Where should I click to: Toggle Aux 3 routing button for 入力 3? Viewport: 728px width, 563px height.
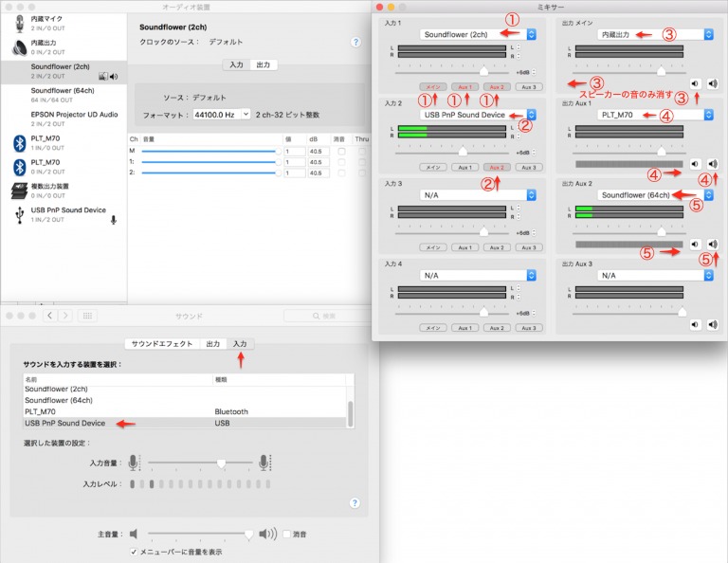point(529,247)
